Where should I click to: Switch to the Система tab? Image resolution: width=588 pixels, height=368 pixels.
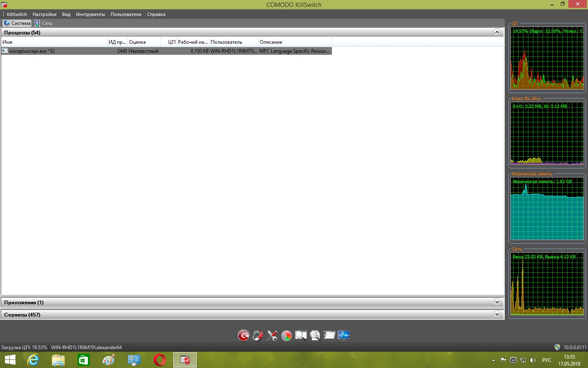[17, 23]
